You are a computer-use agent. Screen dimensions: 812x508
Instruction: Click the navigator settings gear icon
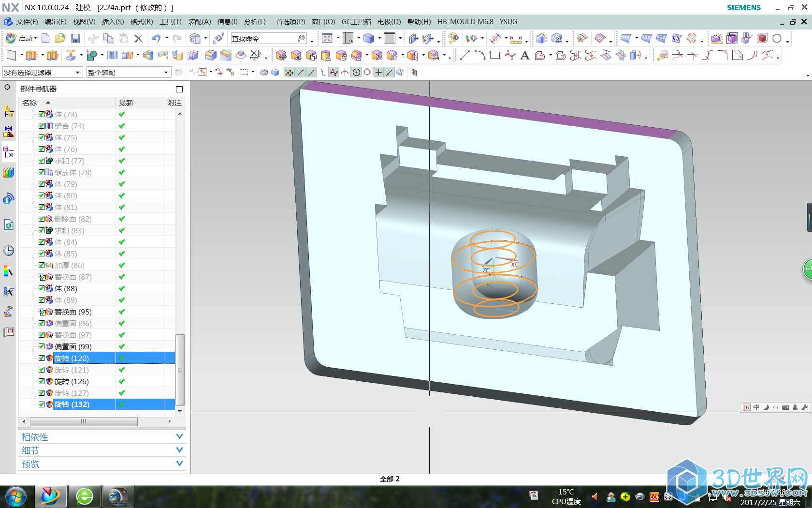7,87
